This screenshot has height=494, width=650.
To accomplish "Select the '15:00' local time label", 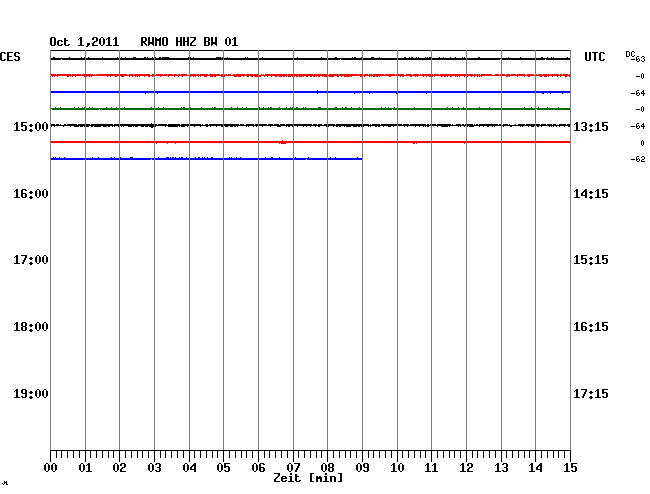I will point(31,126).
